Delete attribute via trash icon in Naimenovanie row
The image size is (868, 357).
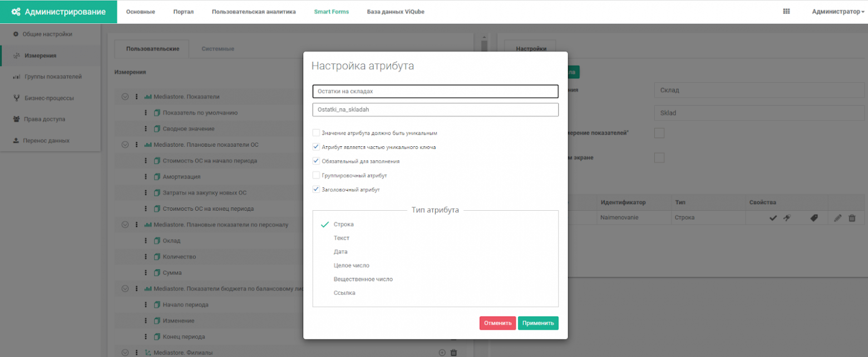852,218
